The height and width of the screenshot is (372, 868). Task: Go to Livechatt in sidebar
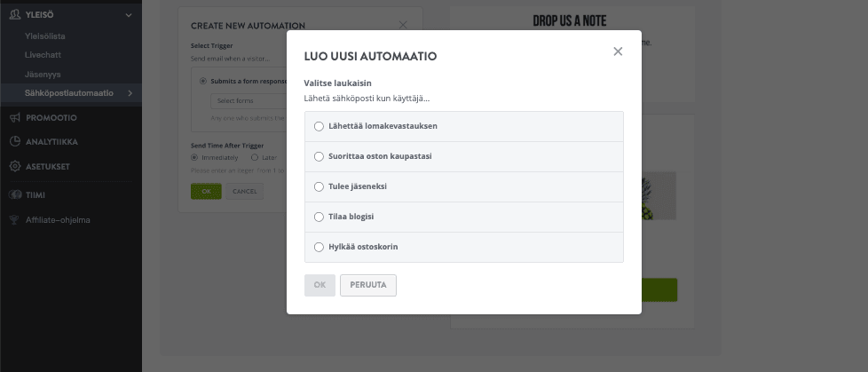(42, 55)
